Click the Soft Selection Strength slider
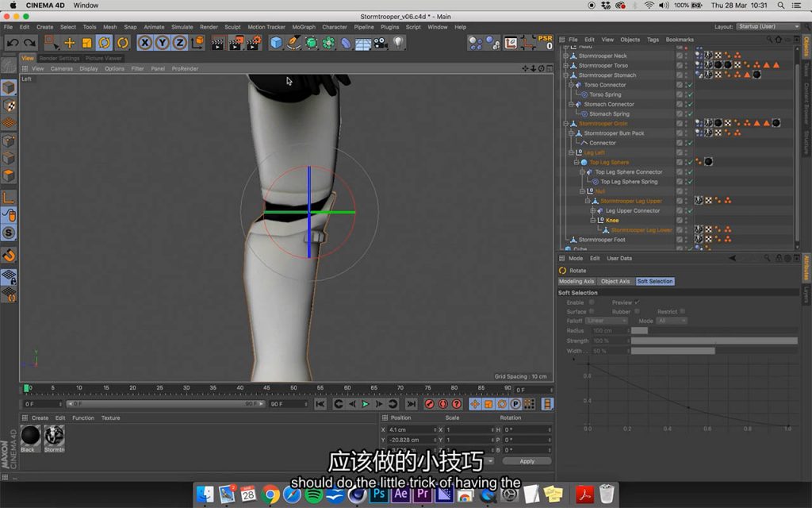The image size is (812, 508). (714, 341)
